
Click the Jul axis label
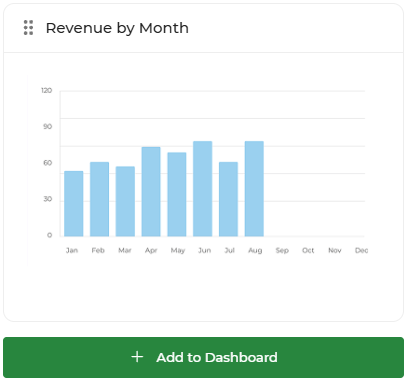point(230,250)
